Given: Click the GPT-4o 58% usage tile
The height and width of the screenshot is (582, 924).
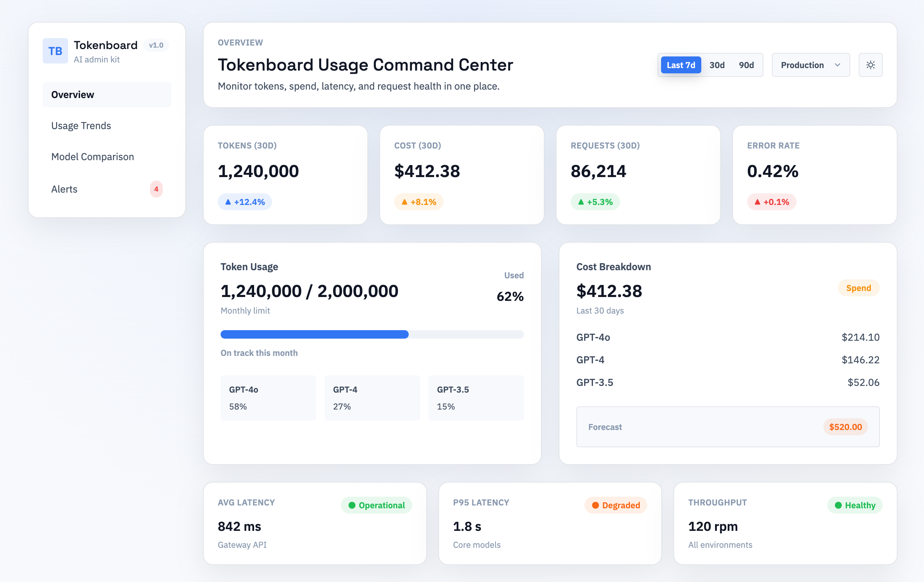Looking at the screenshot, I should (268, 398).
